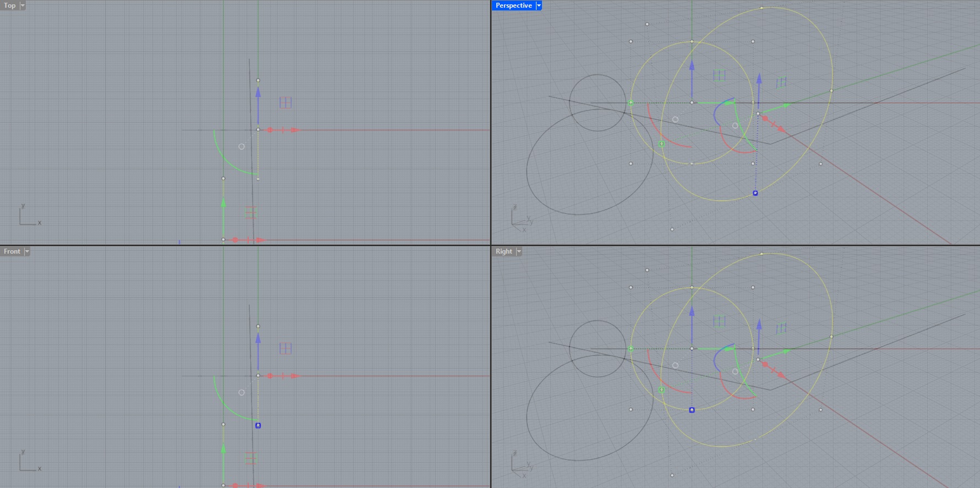This screenshot has width=980, height=488.
Task: Click upper red scale handle in Top view
Action: (x=270, y=130)
